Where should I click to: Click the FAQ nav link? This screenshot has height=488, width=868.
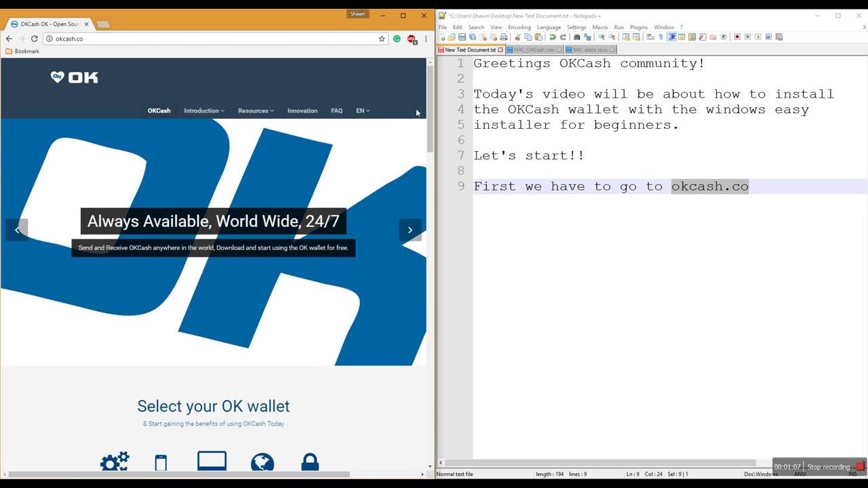point(337,110)
